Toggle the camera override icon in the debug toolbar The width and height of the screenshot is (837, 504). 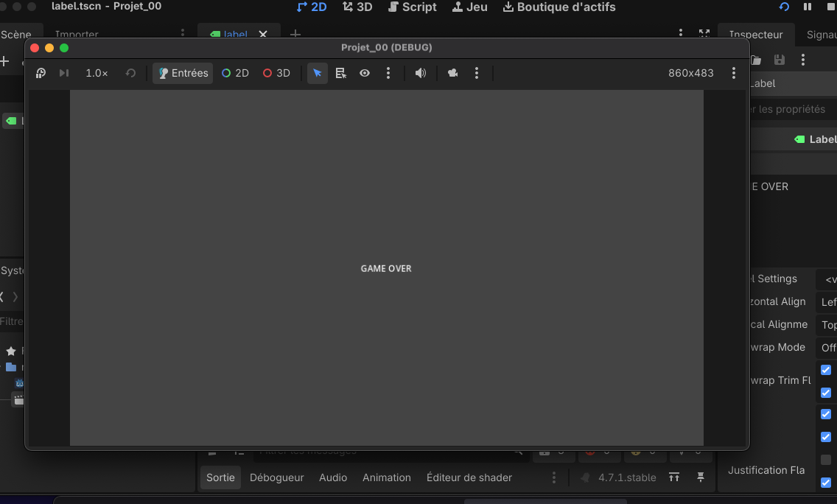[x=452, y=73]
